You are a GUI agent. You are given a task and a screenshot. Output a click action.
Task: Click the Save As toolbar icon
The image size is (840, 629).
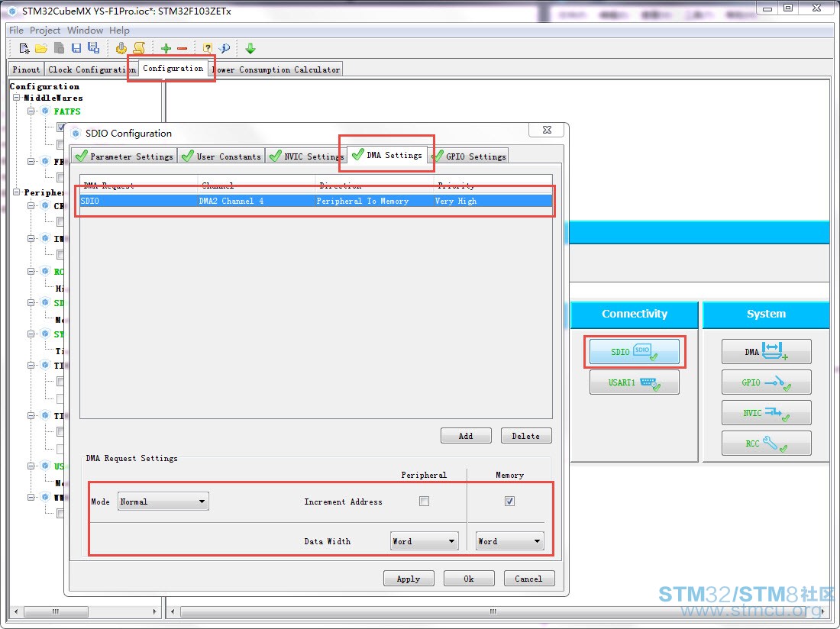(94, 47)
